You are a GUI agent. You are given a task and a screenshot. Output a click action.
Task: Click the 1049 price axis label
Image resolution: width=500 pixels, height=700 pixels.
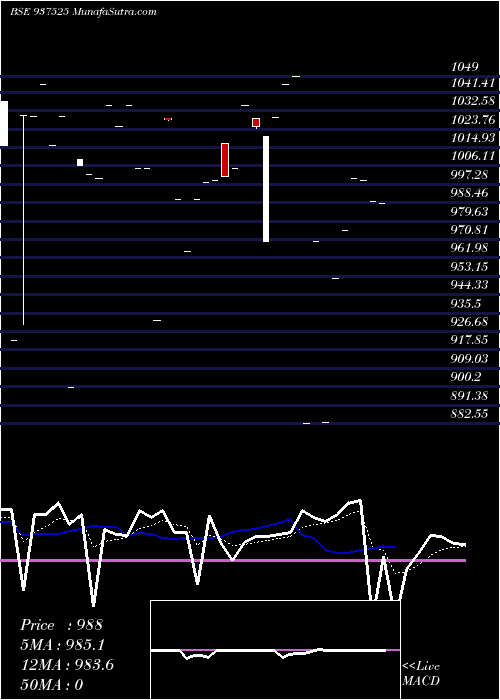click(x=465, y=67)
